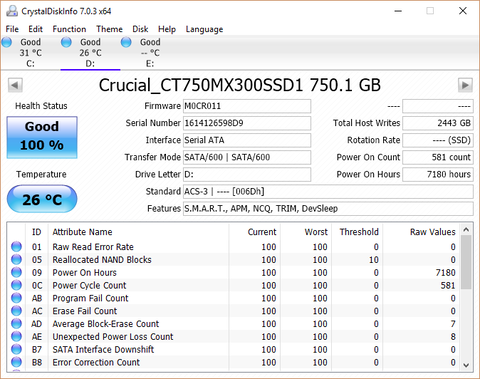The image size is (480, 379).
Task: Click the 26 °C temperature button
Action: pos(42,199)
